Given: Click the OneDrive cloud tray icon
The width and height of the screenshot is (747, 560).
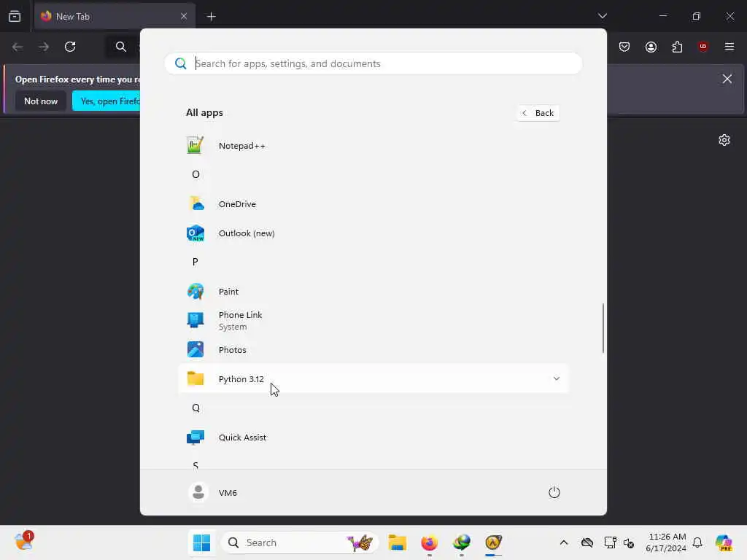Looking at the screenshot, I should (587, 542).
